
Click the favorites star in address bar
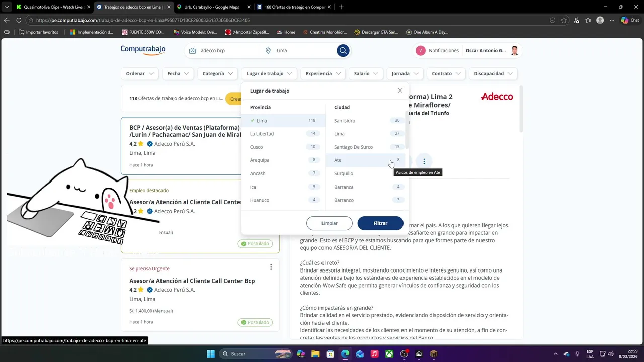coord(564,20)
